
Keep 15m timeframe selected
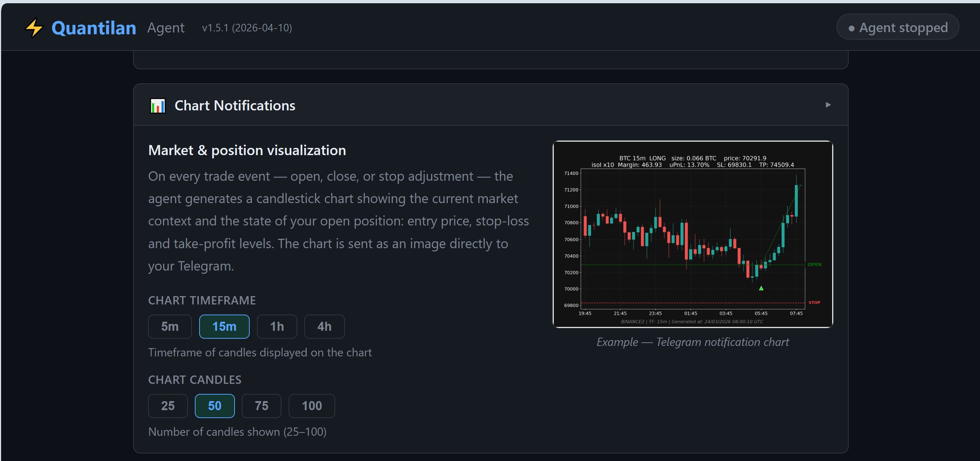tap(224, 326)
